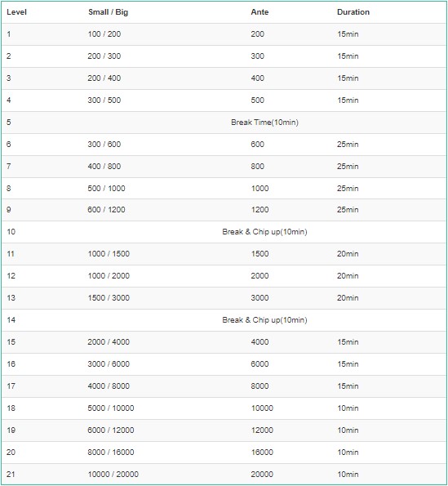Click the 600 / 1200 blinds cell
The height and width of the screenshot is (486, 448).
point(106,210)
